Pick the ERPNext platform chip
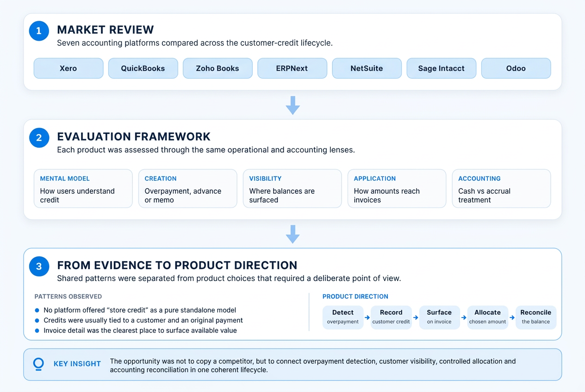 (292, 68)
